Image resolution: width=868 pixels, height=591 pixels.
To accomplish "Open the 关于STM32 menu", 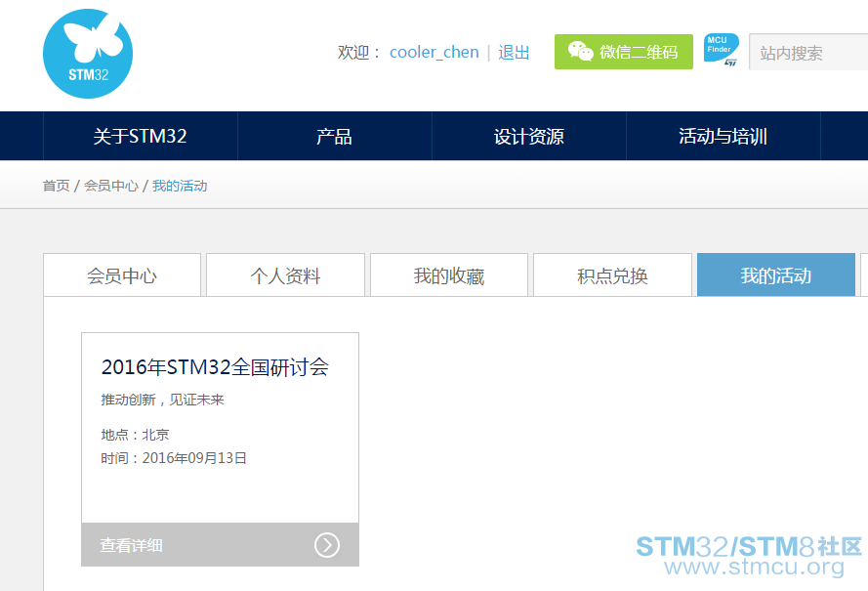I will point(140,136).
